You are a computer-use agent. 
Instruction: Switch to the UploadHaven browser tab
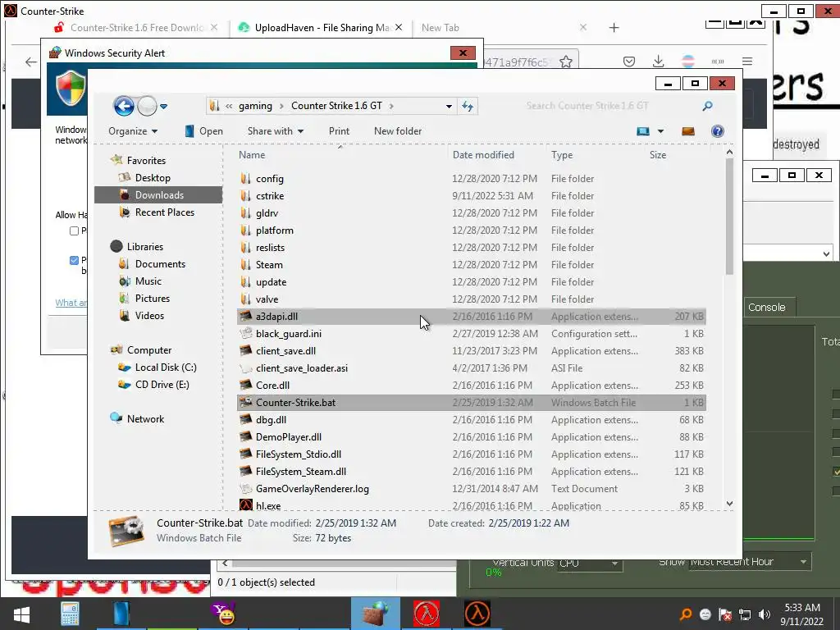[x=322, y=28]
